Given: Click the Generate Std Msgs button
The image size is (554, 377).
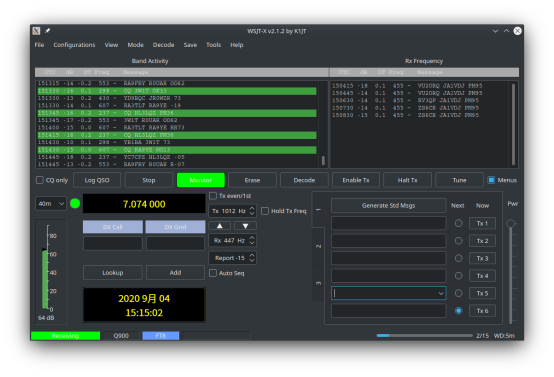Looking at the screenshot, I should pyautogui.click(x=388, y=206).
